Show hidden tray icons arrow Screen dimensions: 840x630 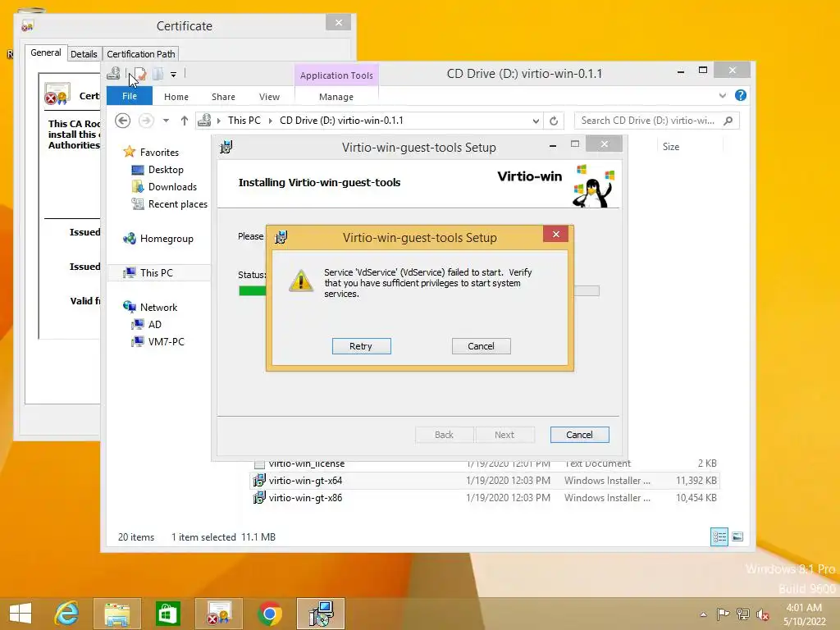703,614
